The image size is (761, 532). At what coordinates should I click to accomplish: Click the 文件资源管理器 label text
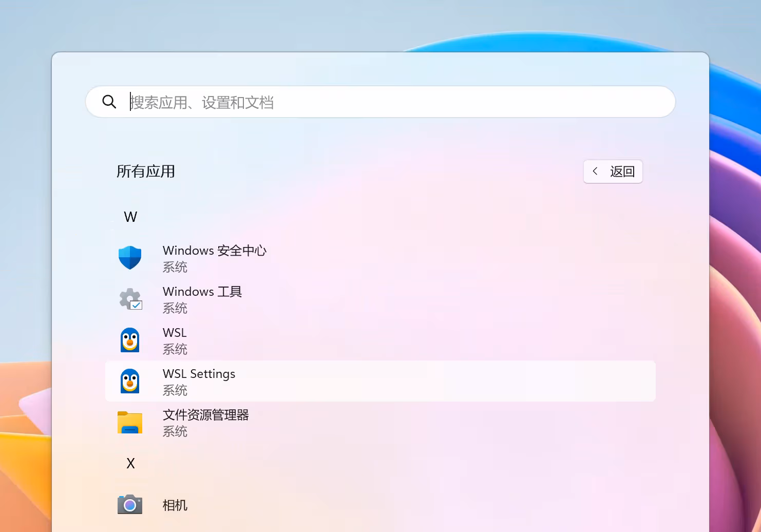[205, 415]
